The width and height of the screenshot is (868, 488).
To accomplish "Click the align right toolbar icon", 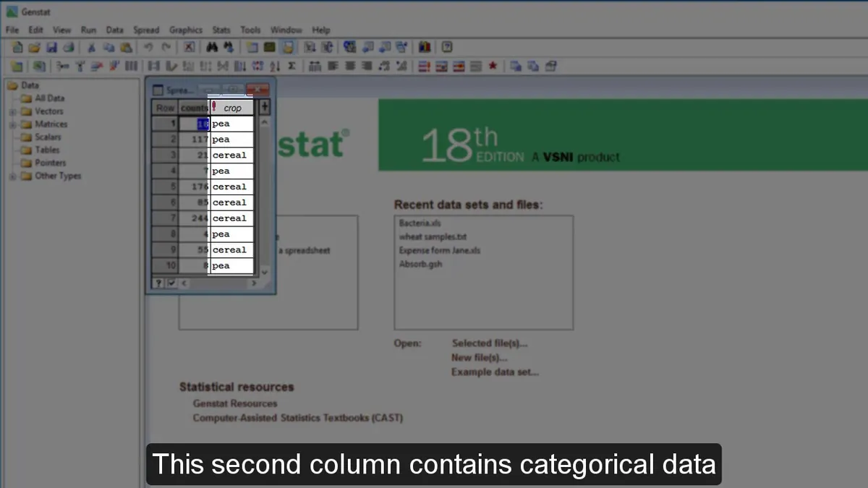I will point(367,67).
